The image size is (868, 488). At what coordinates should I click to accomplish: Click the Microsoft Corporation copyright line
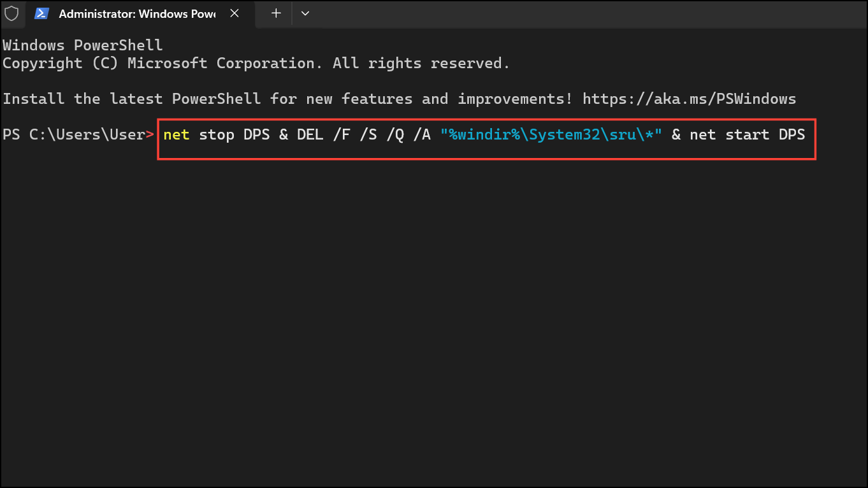(256, 63)
